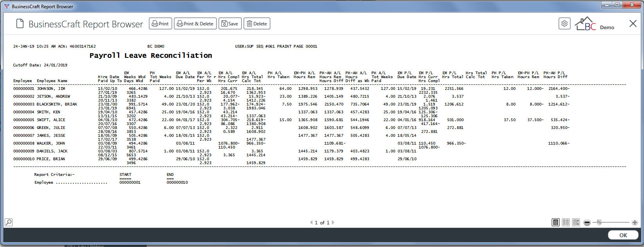Click the Report Criteria label
Image resolution: width=644 pixels, height=247 pixels.
[x=54, y=175]
